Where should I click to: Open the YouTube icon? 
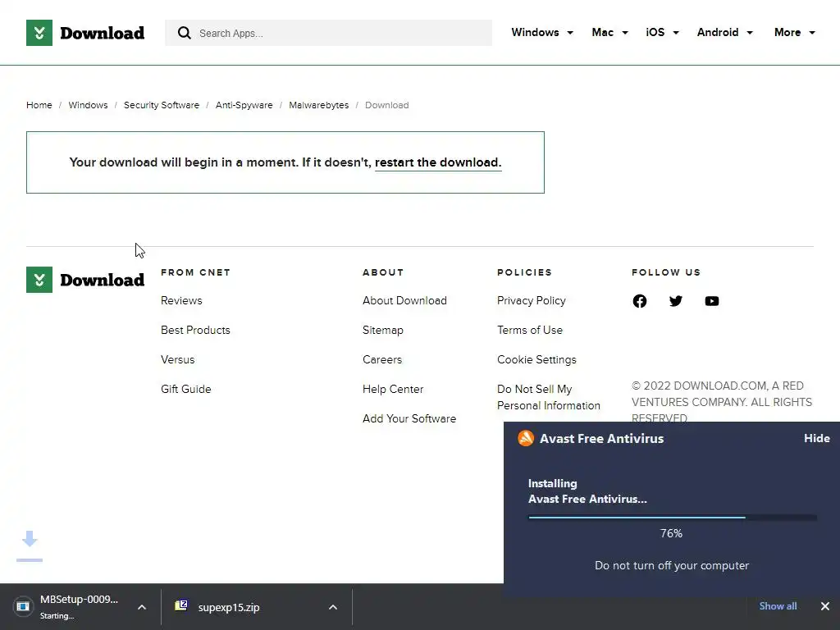(712, 301)
